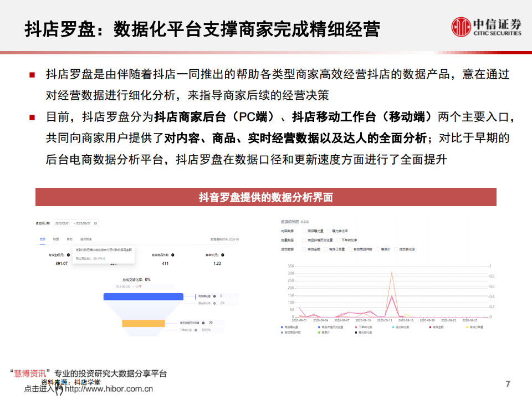532x399 pixels.
Task: Click info icon next to funnel 曝光转化率 0%
Action: click(x=214, y=303)
